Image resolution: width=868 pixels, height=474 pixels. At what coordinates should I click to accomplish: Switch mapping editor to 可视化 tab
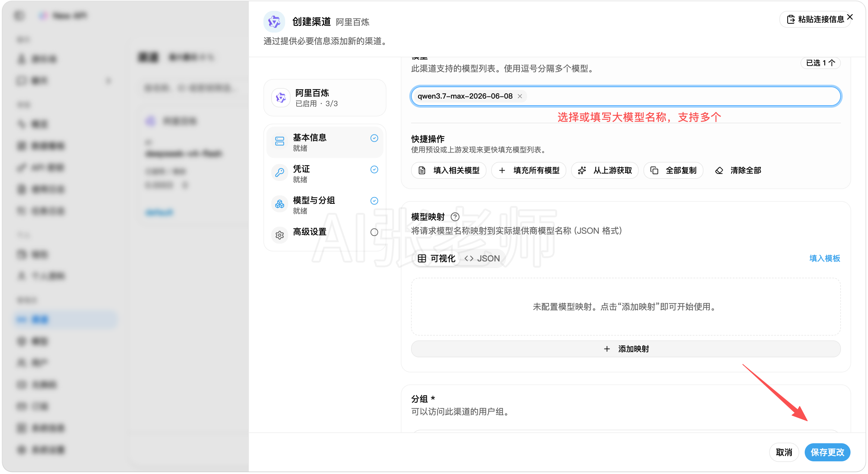(x=436, y=258)
